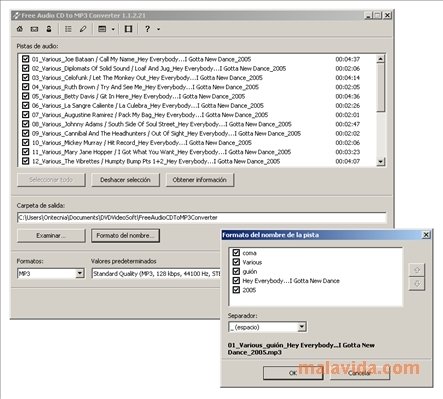Select track name 07_Various_Augustine Ramirez / Pack My Bag
Viewport: 443px width, 399px height.
pyautogui.click(x=150, y=115)
